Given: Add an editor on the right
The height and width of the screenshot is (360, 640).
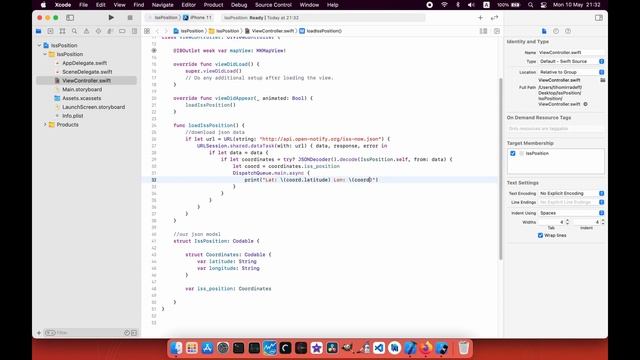Looking at the screenshot, I should coord(497,31).
